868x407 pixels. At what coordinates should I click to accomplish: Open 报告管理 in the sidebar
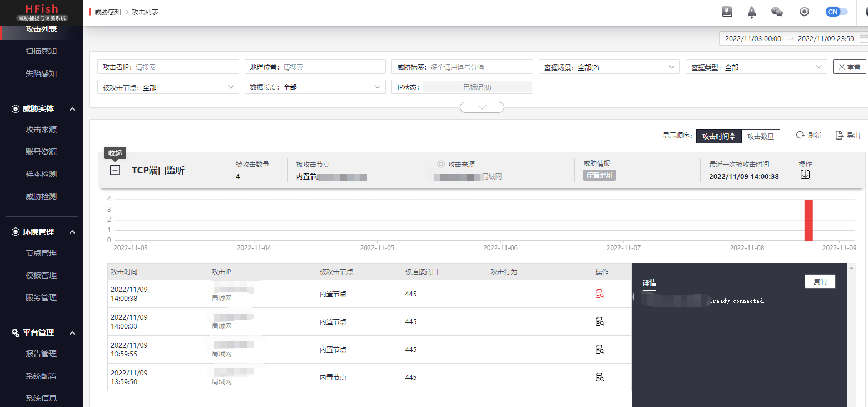[x=41, y=354]
